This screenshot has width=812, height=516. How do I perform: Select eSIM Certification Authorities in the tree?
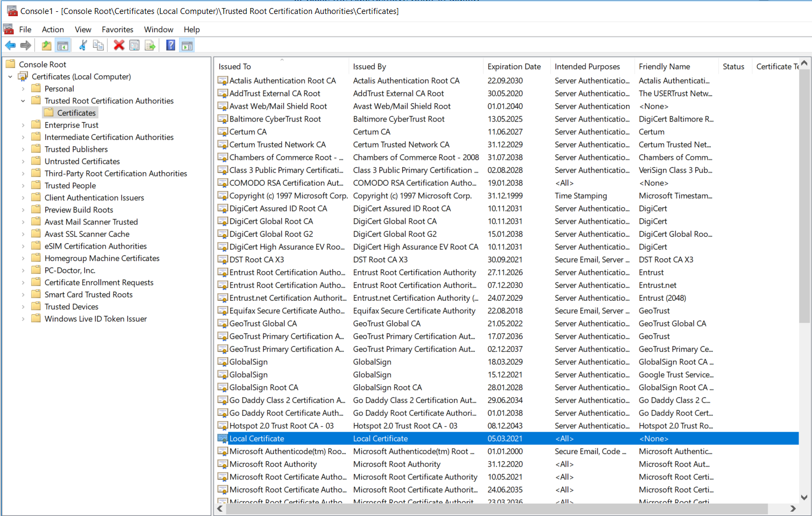(x=96, y=246)
